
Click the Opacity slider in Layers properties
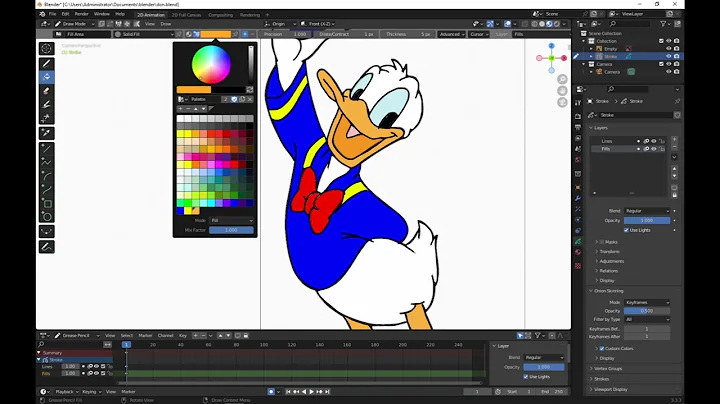click(647, 220)
